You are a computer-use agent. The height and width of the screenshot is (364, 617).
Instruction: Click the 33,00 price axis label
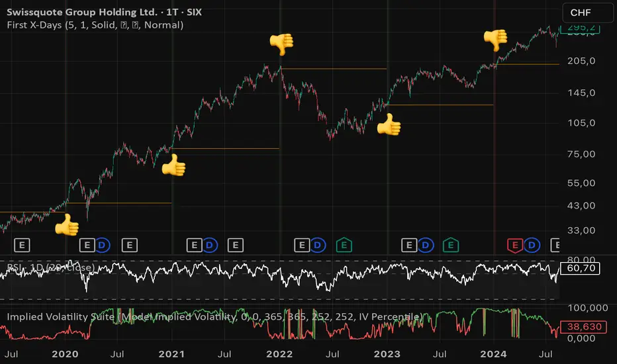click(x=581, y=230)
